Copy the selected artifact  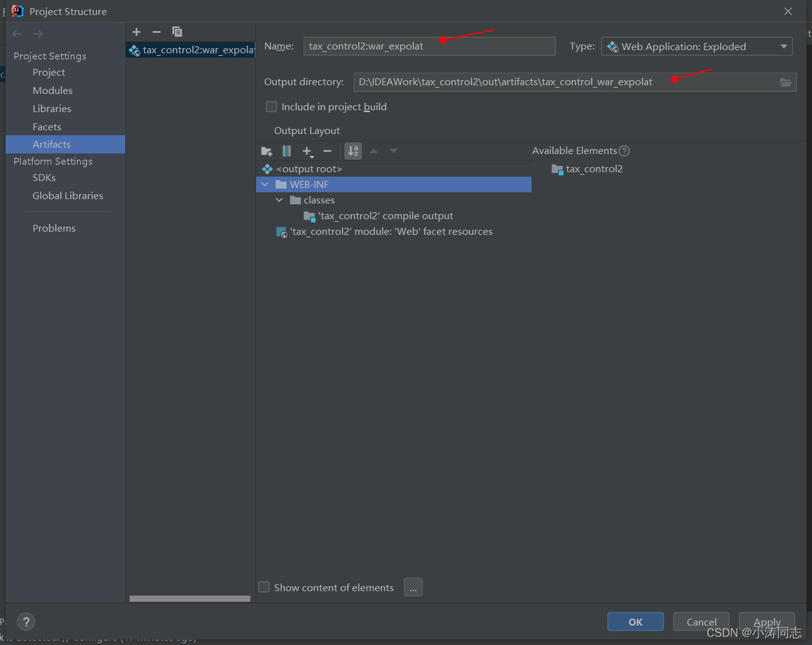click(177, 32)
